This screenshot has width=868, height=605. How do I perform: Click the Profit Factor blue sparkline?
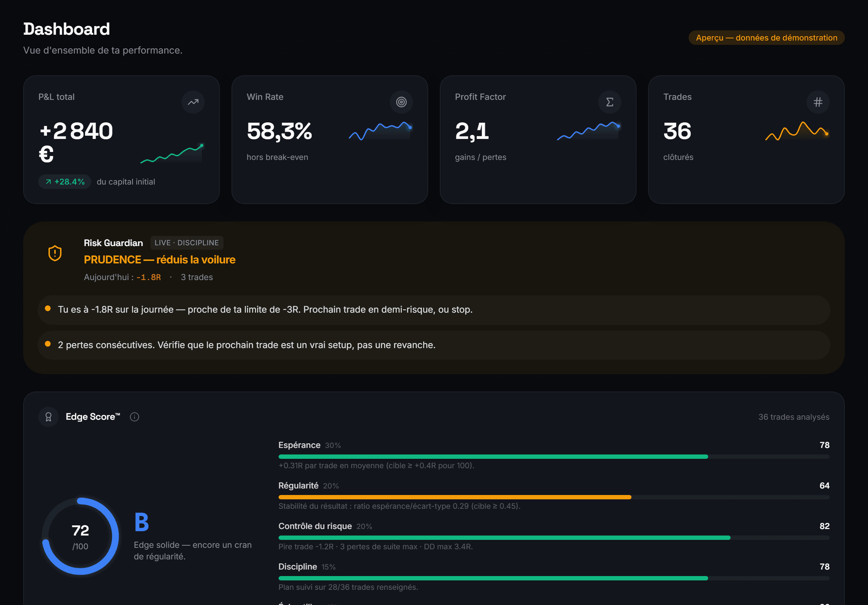point(589,131)
